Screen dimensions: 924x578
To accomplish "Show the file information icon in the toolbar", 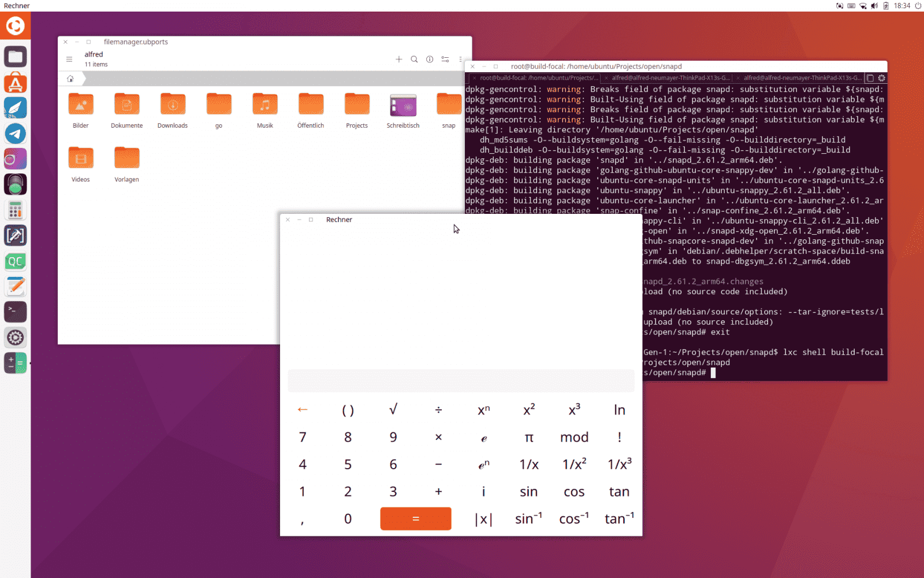I will click(x=429, y=59).
